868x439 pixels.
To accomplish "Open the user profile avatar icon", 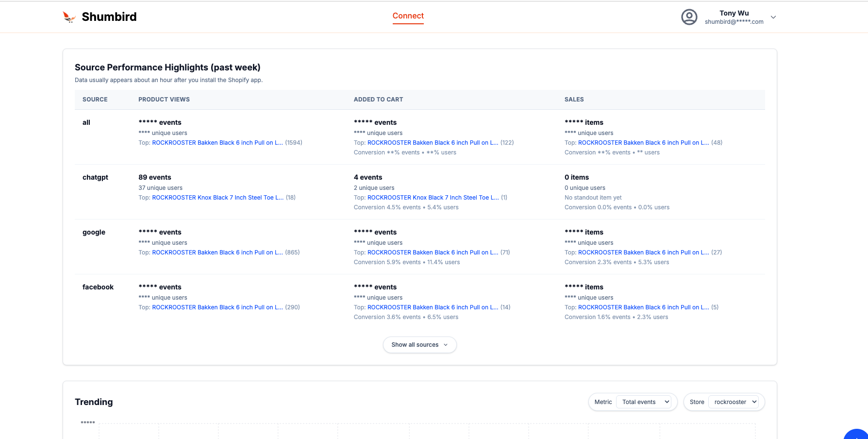I will 689,17.
